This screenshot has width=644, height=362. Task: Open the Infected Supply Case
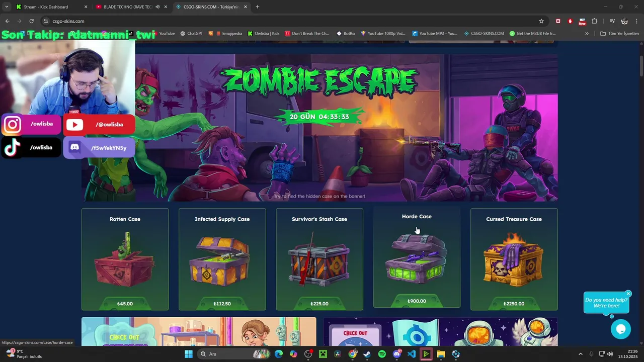[222, 259]
